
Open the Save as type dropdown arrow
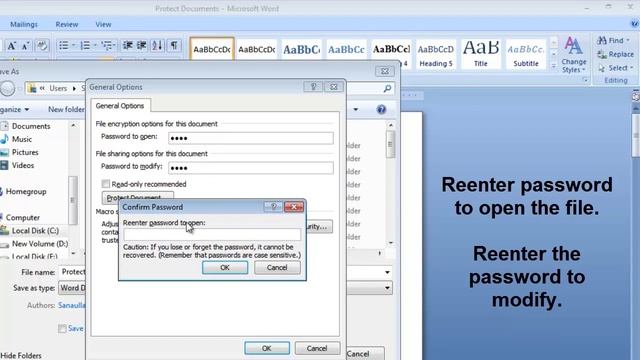click(x=387, y=288)
